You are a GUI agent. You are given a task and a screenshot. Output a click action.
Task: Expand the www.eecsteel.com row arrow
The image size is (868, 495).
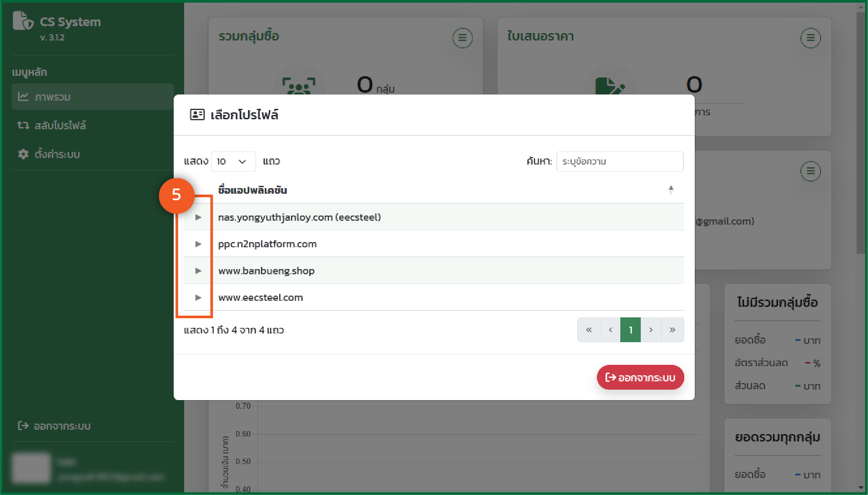click(198, 298)
